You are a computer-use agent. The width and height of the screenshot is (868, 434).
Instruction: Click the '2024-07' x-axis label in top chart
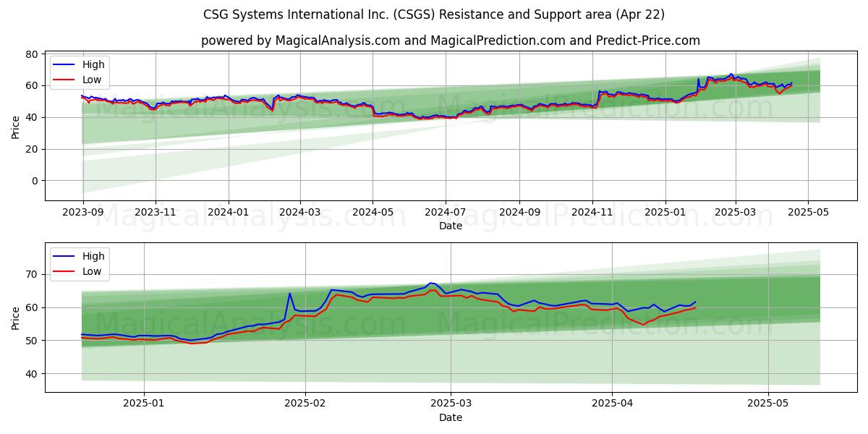coord(445,213)
